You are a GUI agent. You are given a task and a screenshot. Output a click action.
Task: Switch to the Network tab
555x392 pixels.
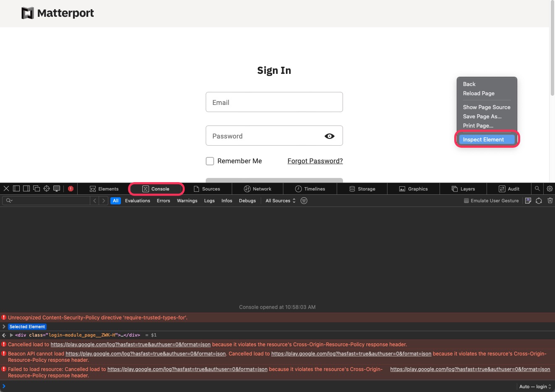click(x=257, y=188)
